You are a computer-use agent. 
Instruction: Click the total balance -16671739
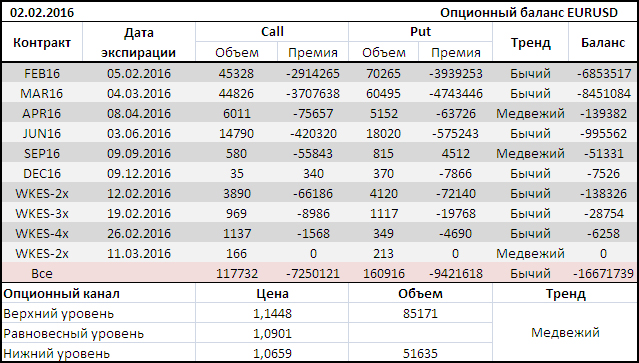[x=603, y=273]
